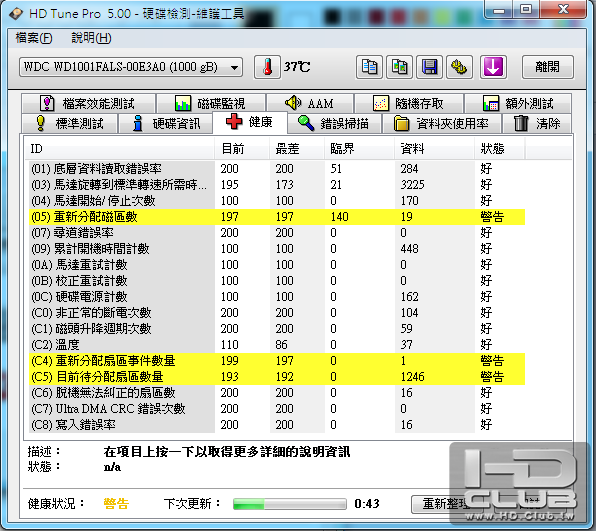Click the copy text to clipboard icon
The width and height of the screenshot is (596, 531).
[369, 67]
